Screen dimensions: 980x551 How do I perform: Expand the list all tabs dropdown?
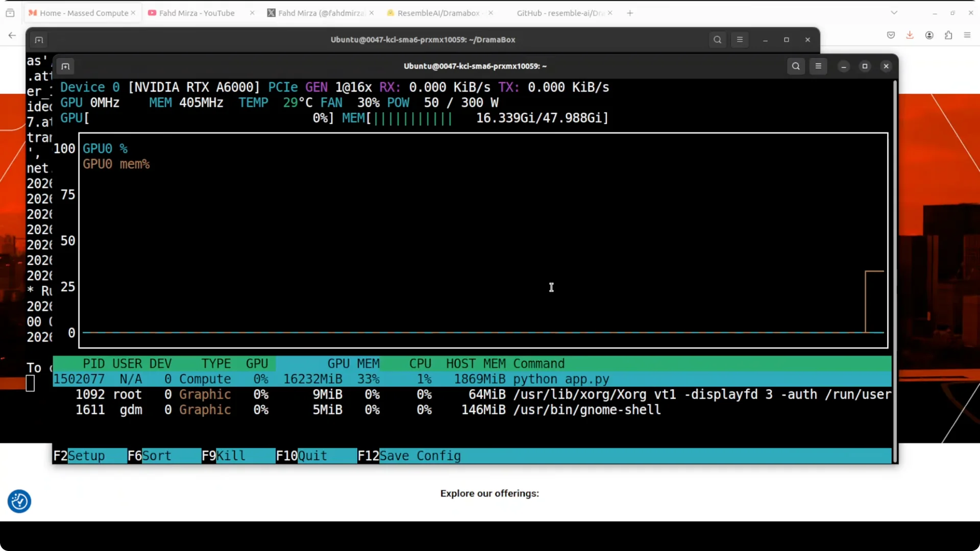click(894, 13)
